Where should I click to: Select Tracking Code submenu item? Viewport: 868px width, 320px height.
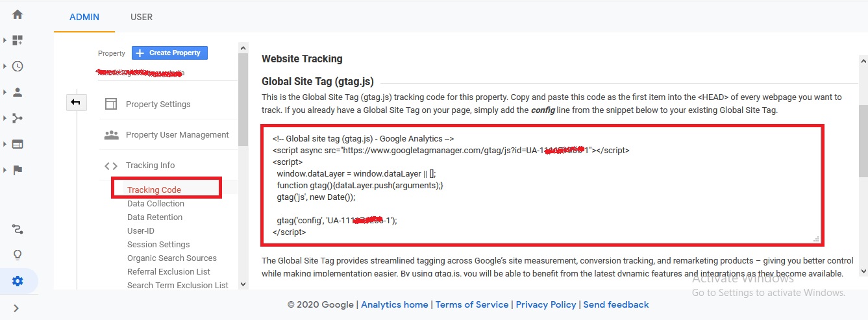click(154, 190)
